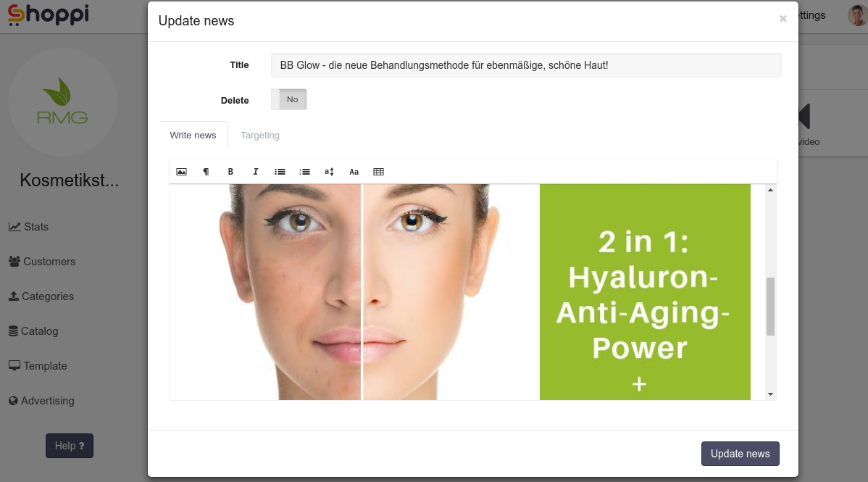Click editor scrollbar down arrow
This screenshot has height=482, width=868.
[x=770, y=394]
